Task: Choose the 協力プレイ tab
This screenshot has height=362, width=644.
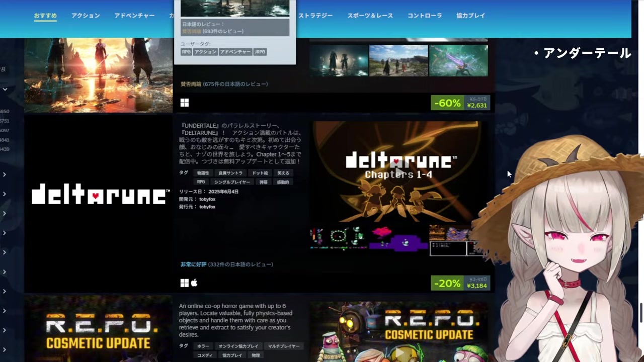Action: 470,16
